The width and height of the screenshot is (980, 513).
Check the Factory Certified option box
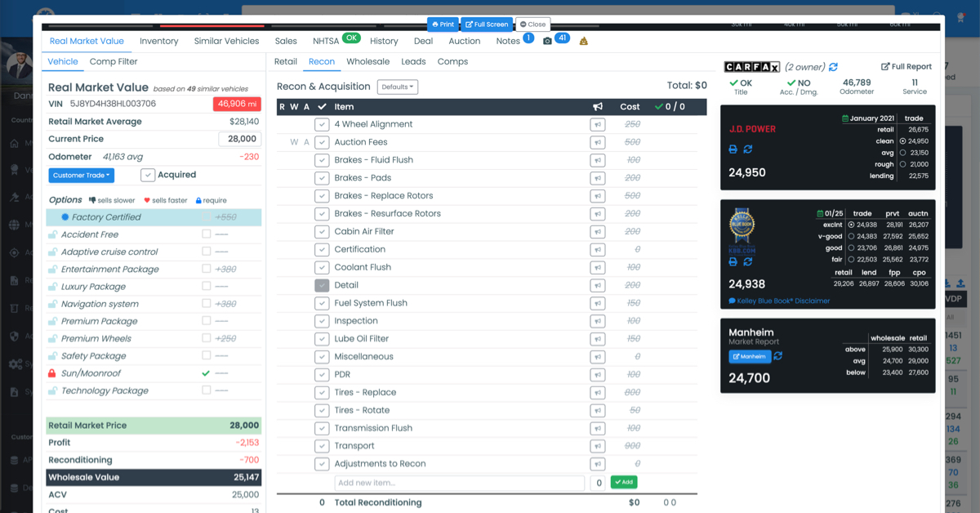click(x=206, y=217)
